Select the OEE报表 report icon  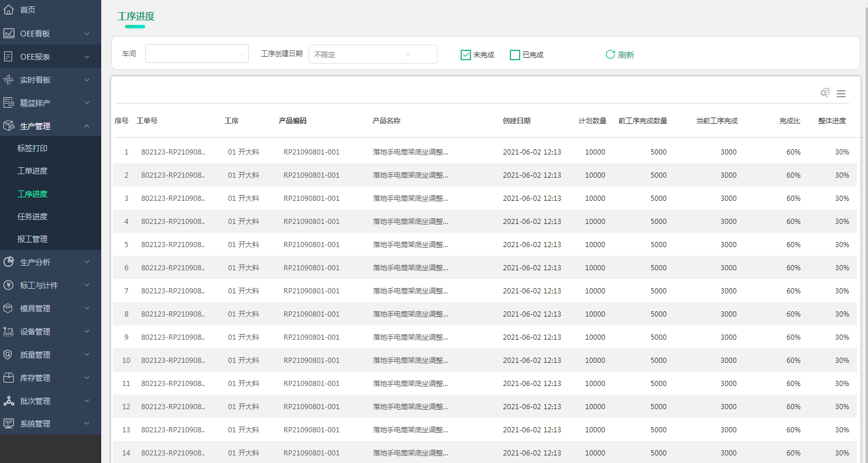(x=8, y=56)
